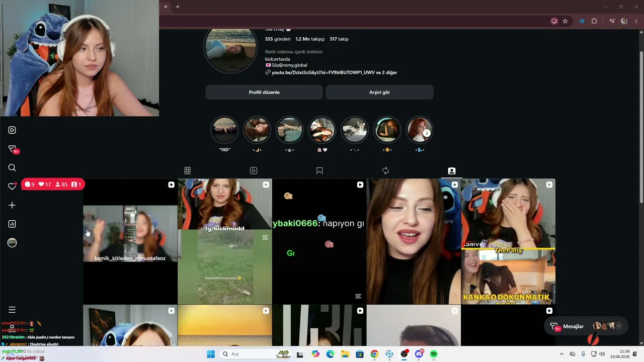Open the 1,2 Mn takipçi followers list
This screenshot has height=362, width=644.
[x=310, y=39]
